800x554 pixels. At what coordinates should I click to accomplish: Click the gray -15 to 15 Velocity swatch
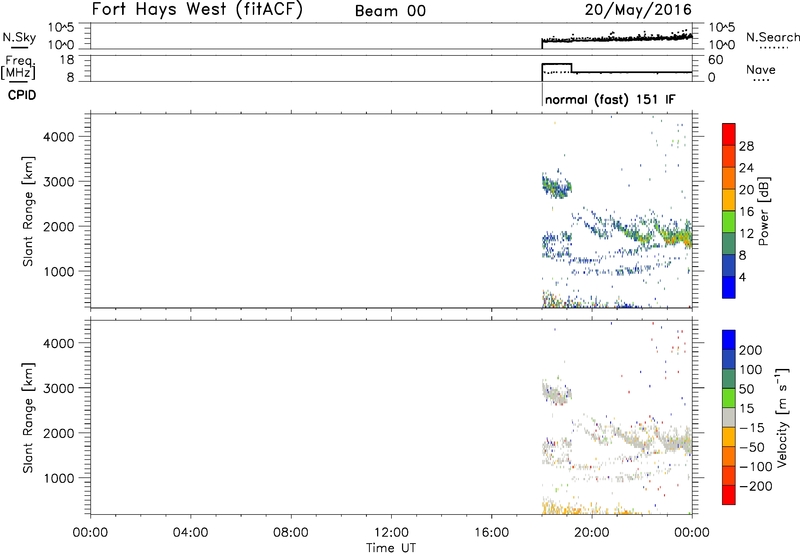(729, 417)
